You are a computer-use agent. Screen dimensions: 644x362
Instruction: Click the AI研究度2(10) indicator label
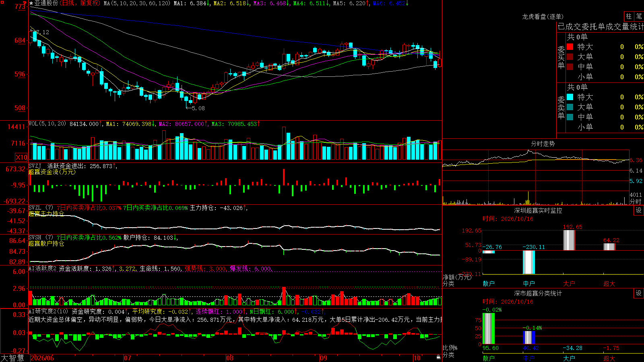tap(48, 311)
